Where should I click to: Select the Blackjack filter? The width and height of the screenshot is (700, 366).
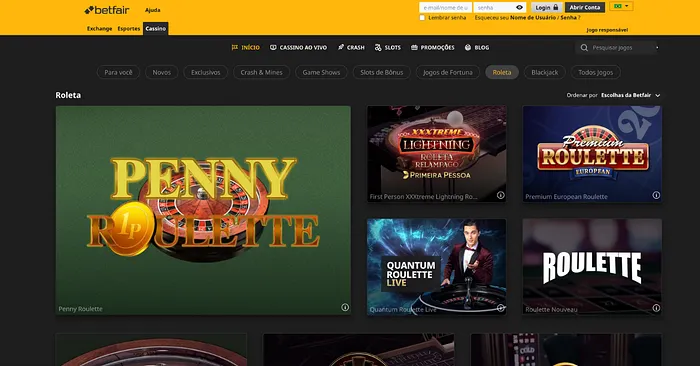tap(545, 72)
